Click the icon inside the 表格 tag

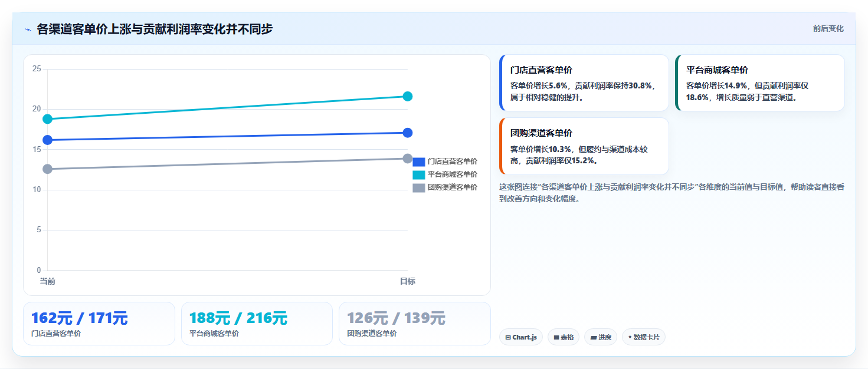tap(556, 338)
